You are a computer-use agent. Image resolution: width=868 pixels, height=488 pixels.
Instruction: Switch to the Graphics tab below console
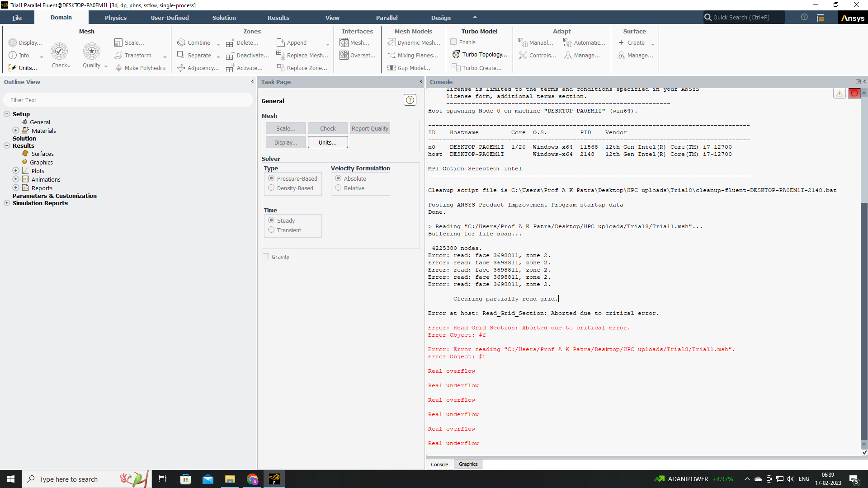pos(468,464)
